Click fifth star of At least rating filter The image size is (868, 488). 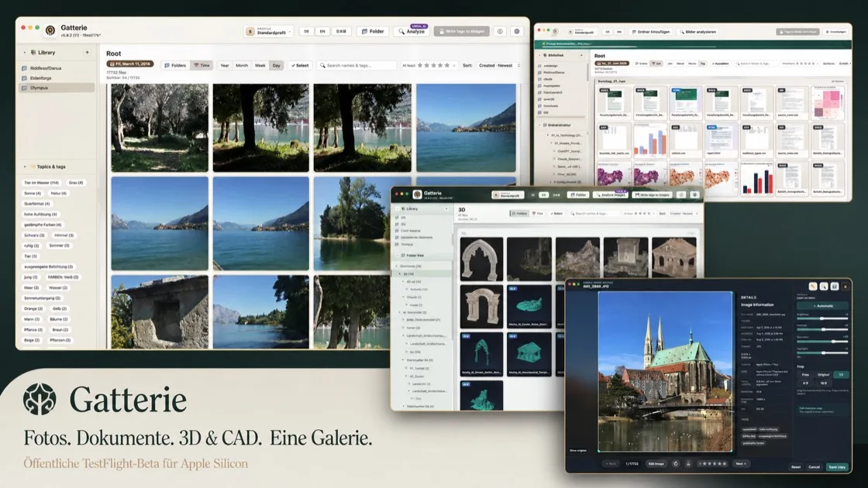(447, 65)
